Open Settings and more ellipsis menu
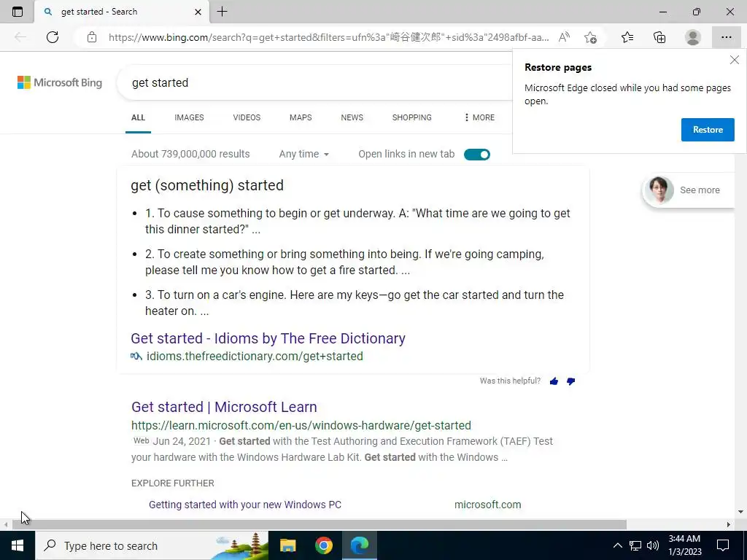This screenshot has height=560, width=747. pyautogui.click(x=726, y=37)
